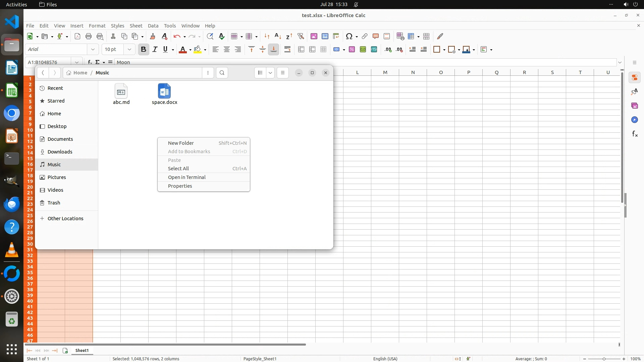Expand the font name dropdown
Screen dimensions: 644x362
point(93,49)
